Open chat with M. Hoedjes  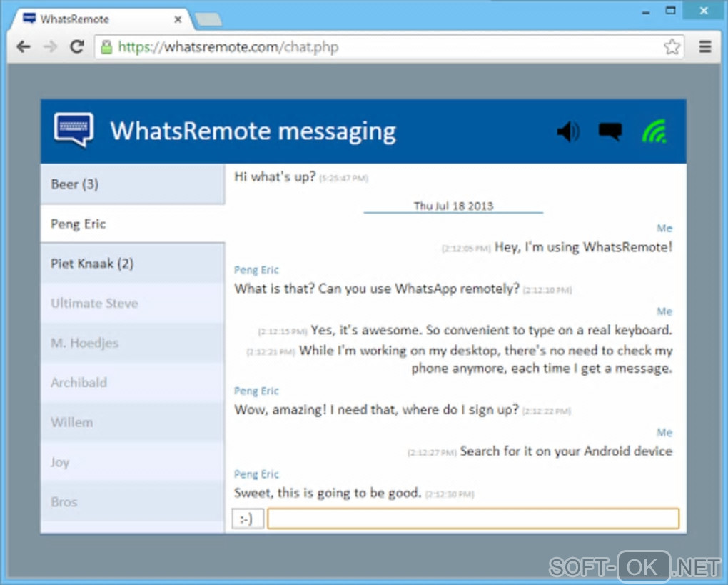click(x=133, y=343)
